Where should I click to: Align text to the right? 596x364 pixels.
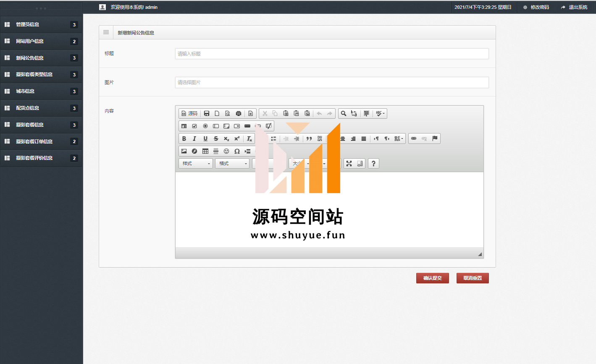(353, 139)
